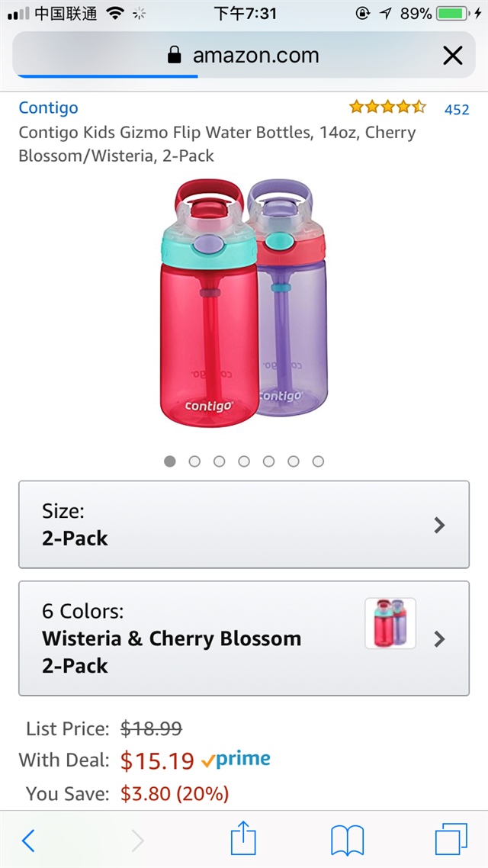This screenshot has width=488, height=868.
Task: Select the last image carousel dot
Action: 318,461
